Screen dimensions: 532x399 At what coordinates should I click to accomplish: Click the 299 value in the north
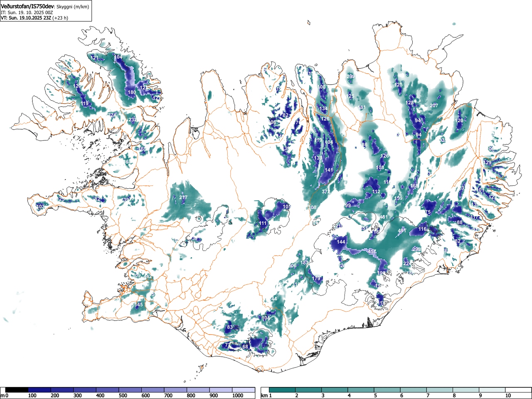pos(351,76)
